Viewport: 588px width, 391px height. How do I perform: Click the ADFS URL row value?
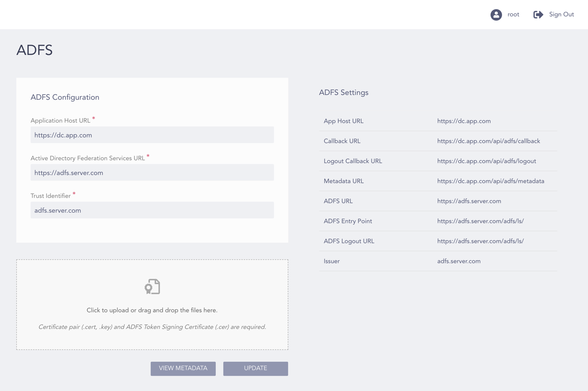469,201
